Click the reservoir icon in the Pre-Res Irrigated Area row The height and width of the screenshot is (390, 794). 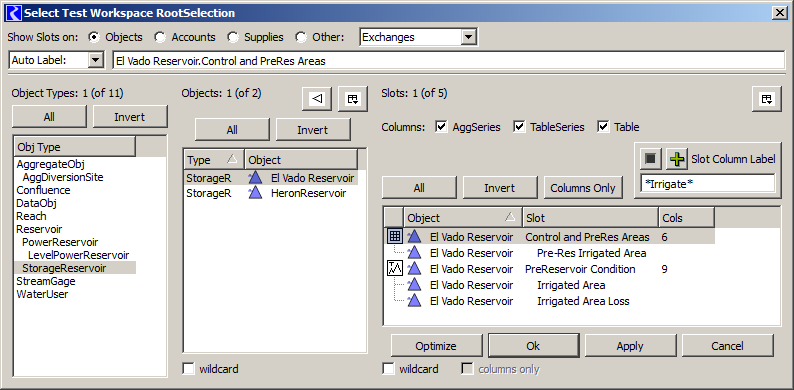click(414, 253)
